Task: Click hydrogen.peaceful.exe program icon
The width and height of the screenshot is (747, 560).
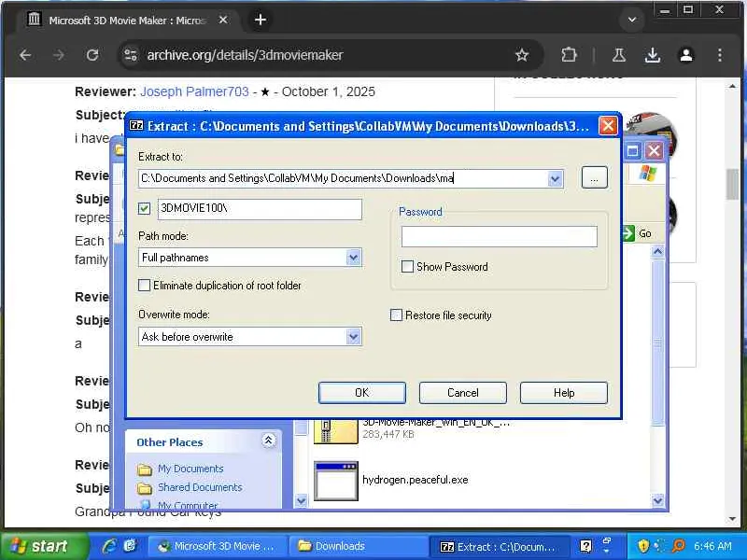Action: (x=336, y=481)
